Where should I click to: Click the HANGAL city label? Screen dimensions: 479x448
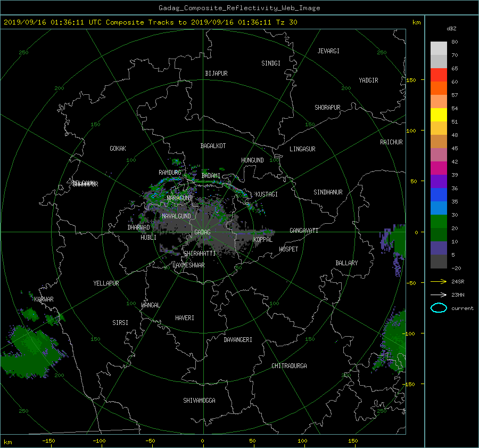pyautogui.click(x=151, y=305)
